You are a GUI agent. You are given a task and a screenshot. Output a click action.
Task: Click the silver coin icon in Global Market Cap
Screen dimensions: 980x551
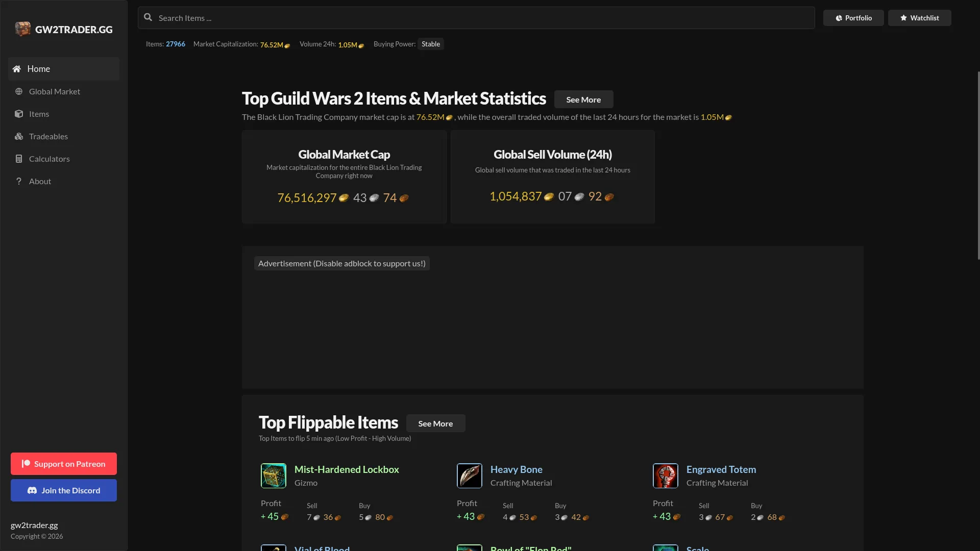pos(374,198)
